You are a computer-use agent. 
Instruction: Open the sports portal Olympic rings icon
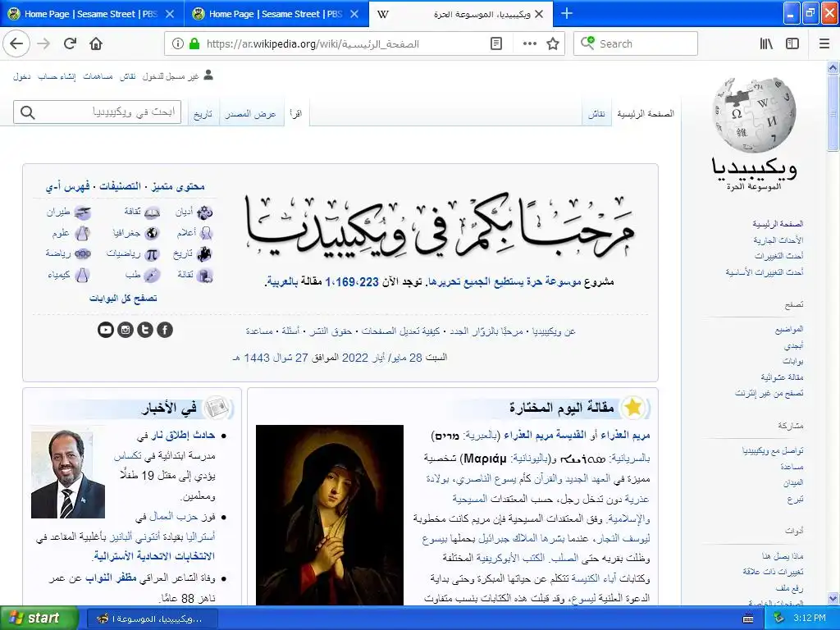[x=83, y=254]
